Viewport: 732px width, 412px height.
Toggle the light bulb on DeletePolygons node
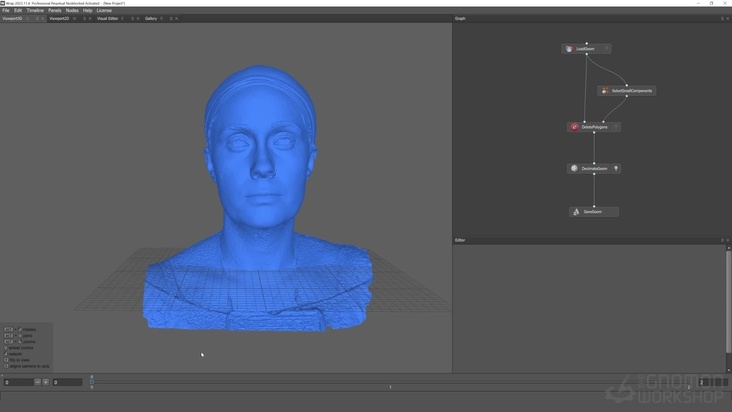coord(616,127)
